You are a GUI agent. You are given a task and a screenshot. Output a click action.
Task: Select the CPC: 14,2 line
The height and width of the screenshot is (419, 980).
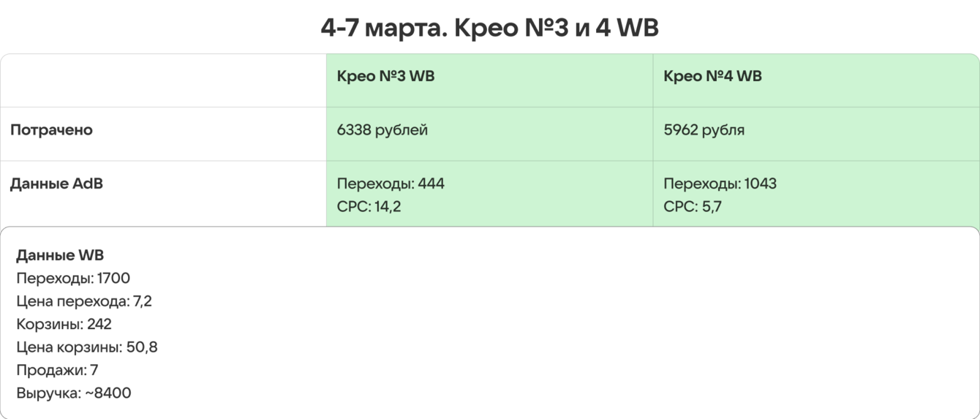coord(369,207)
